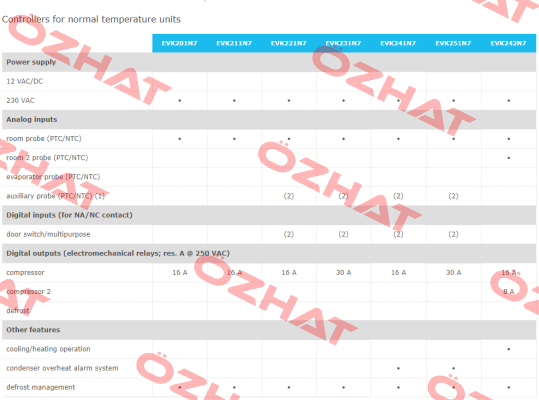Click the 230 VAC row label
Viewport: 539px width, 400px height.
21,101
